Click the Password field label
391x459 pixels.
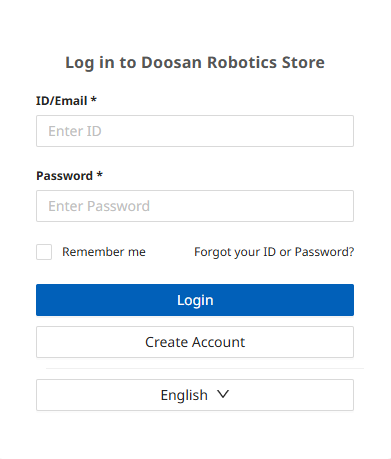[x=64, y=176]
